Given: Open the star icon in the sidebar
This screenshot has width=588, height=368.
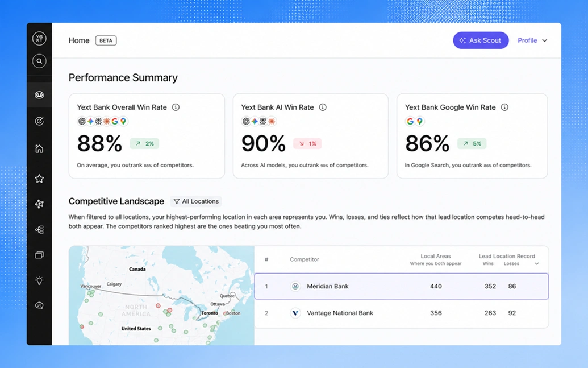Looking at the screenshot, I should click(x=39, y=179).
